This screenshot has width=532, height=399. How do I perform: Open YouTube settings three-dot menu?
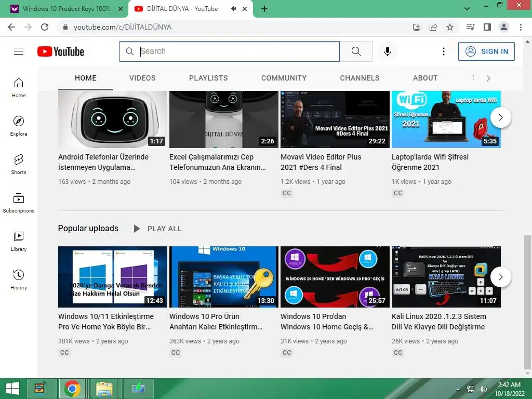444,51
